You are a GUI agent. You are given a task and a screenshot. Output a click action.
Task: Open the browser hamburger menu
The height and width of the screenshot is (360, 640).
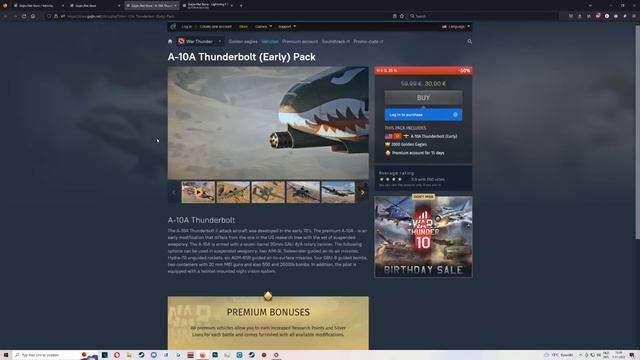[634, 16]
